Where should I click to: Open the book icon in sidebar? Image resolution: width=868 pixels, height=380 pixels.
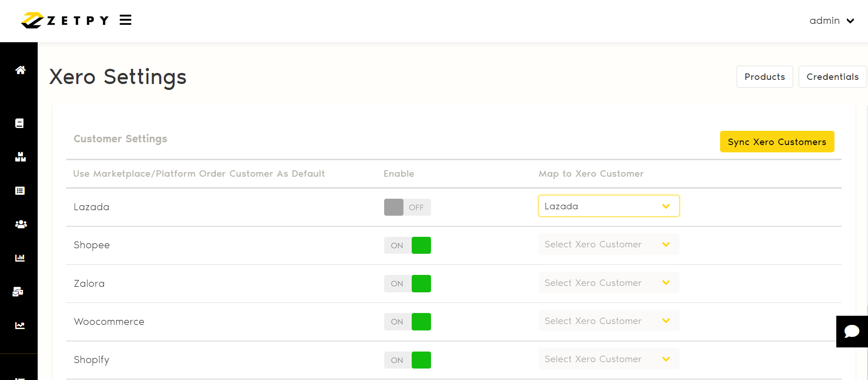tap(19, 123)
